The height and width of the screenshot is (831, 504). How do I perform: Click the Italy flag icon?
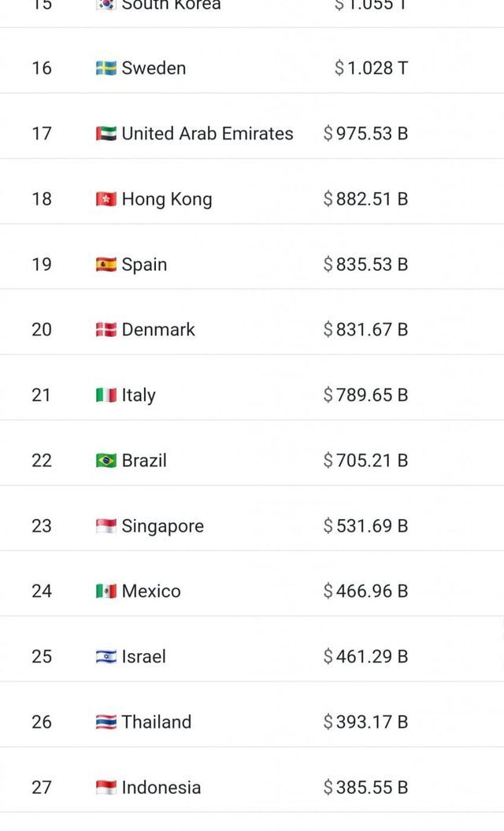[106, 395]
